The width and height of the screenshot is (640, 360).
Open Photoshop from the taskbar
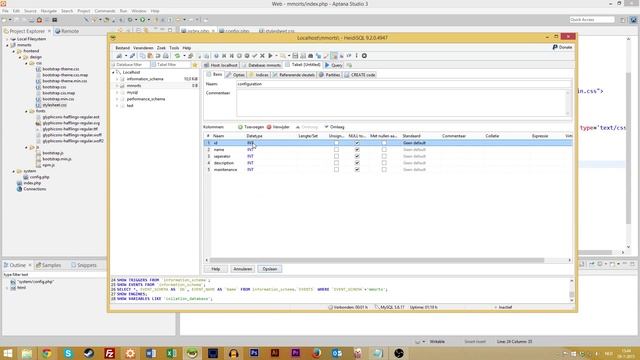(254, 353)
